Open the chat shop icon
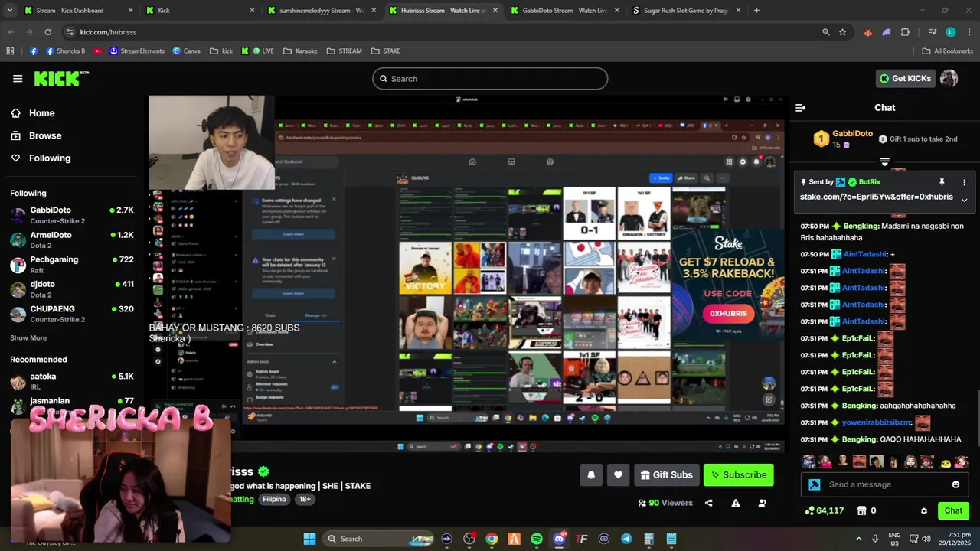The width and height of the screenshot is (980, 551). [861, 510]
